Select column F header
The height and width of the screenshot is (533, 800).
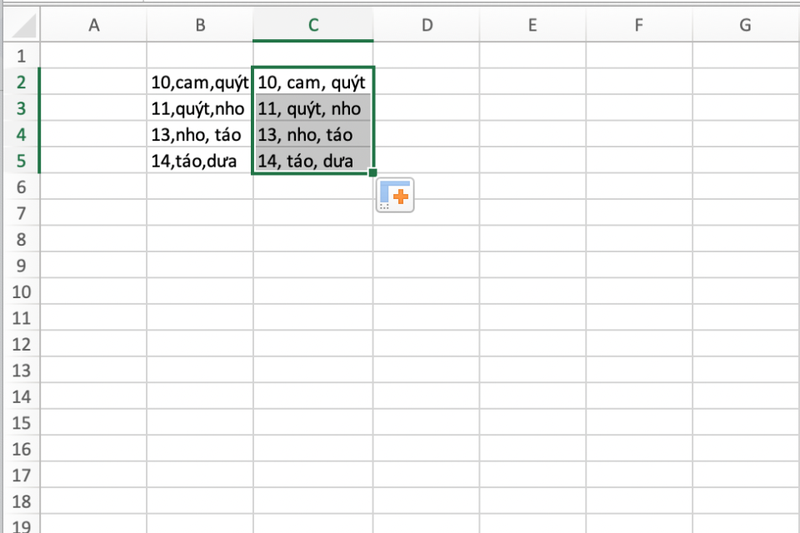pos(639,25)
